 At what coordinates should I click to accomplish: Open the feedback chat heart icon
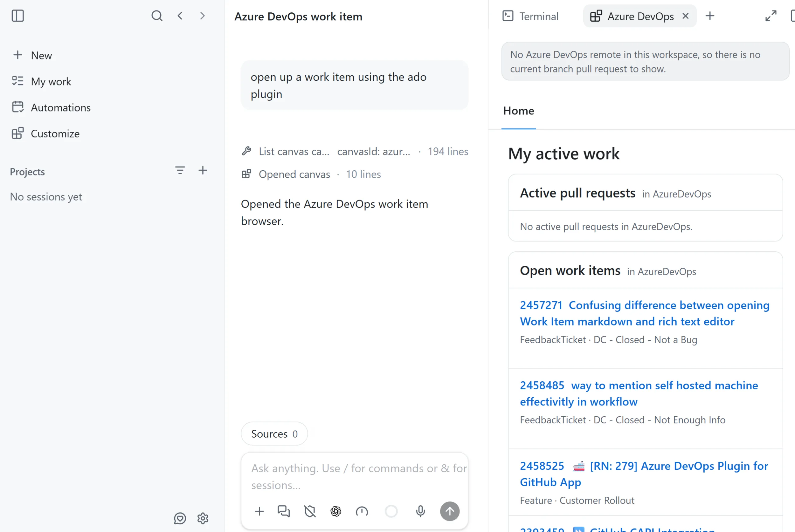tap(180, 518)
